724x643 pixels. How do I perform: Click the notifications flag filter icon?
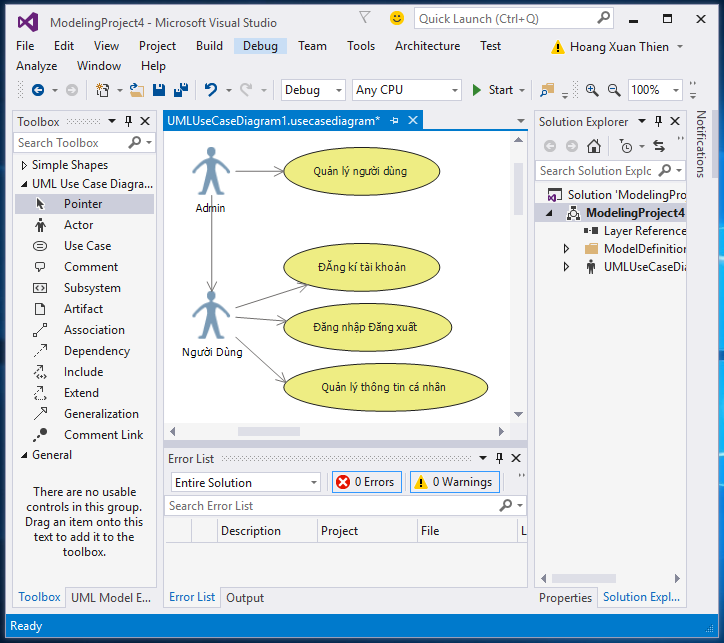click(365, 18)
